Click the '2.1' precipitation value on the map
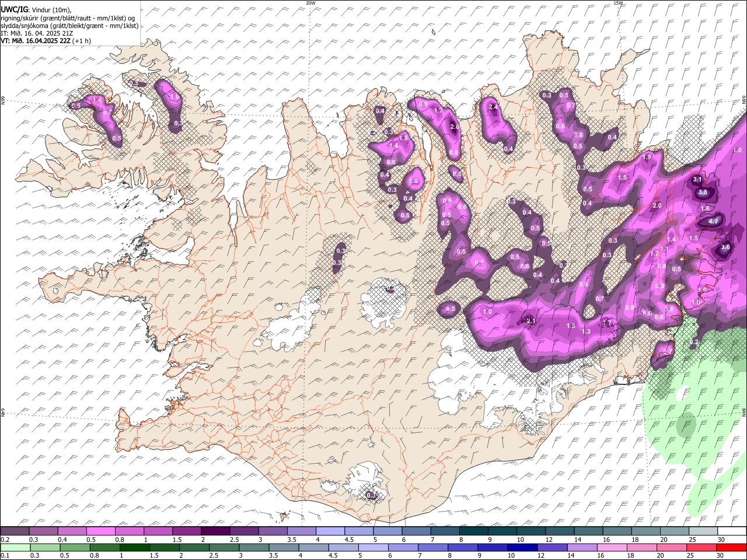This screenshot has height=560, width=747. click(530, 321)
